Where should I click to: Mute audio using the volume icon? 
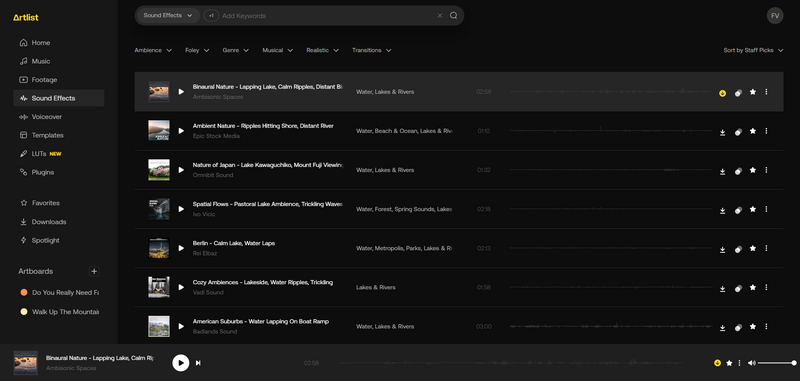tap(751, 363)
